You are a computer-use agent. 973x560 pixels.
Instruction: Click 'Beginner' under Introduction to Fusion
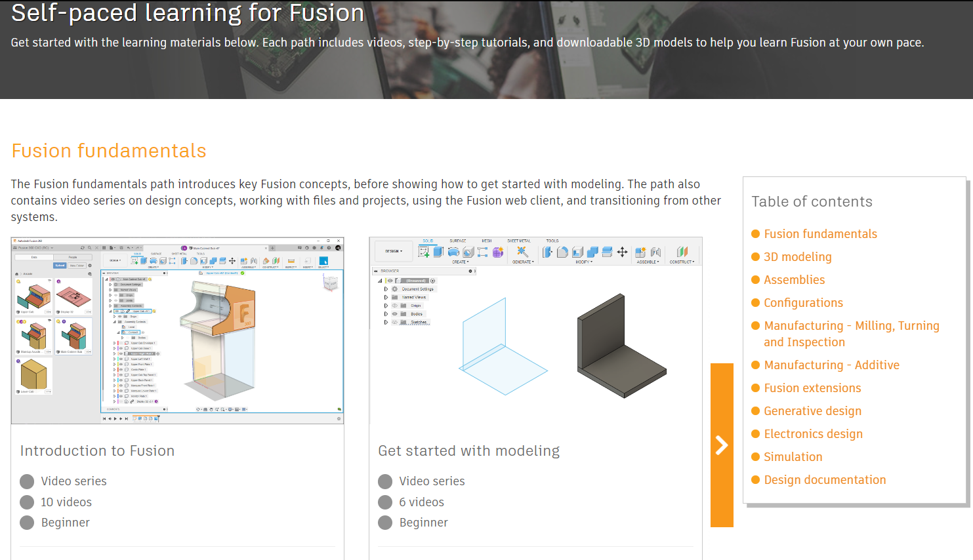click(x=66, y=523)
